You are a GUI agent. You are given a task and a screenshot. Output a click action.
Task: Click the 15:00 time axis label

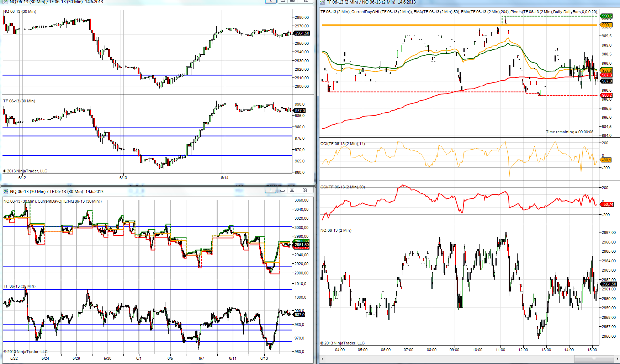tap(592, 350)
